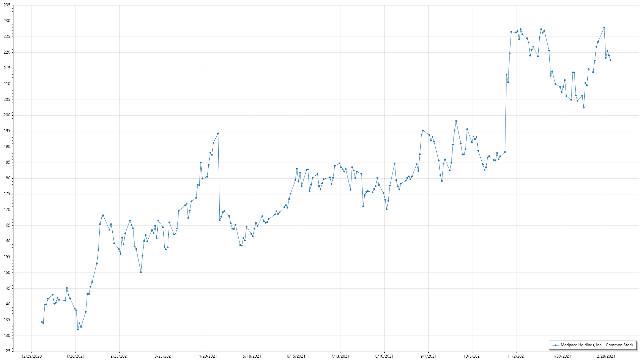Click the 200 y-axis label
644x362 pixels.
(x=7, y=115)
